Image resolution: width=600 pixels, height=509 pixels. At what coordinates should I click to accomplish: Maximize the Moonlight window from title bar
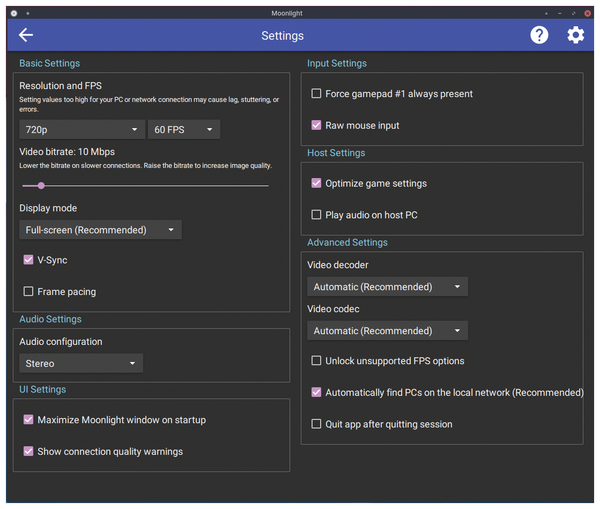point(574,13)
